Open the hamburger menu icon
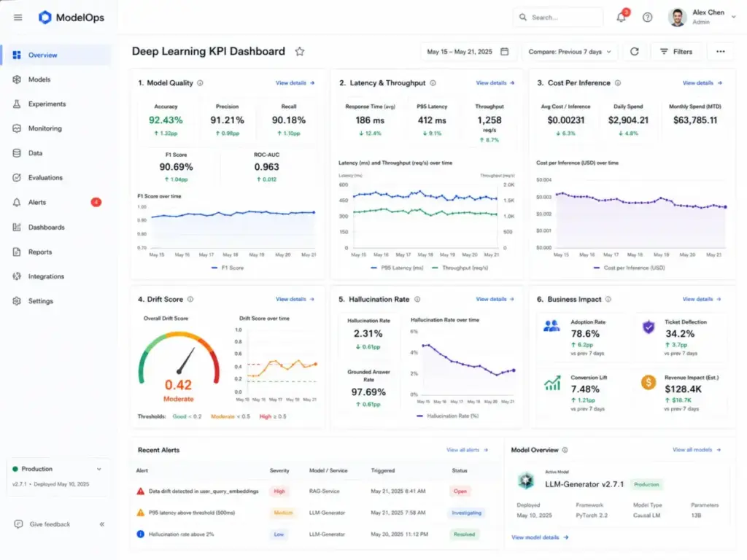This screenshot has width=747, height=560. click(x=18, y=17)
